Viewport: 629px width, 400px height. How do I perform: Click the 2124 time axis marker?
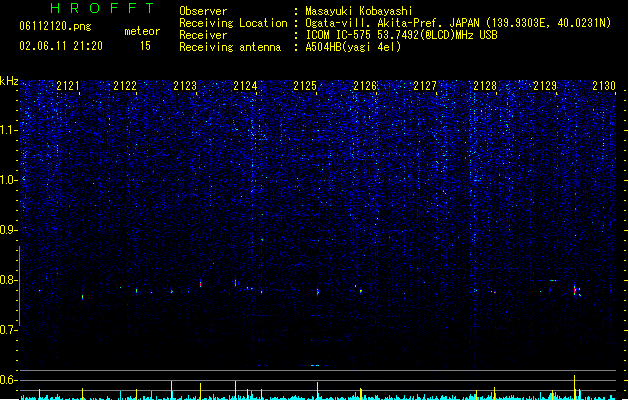245,86
